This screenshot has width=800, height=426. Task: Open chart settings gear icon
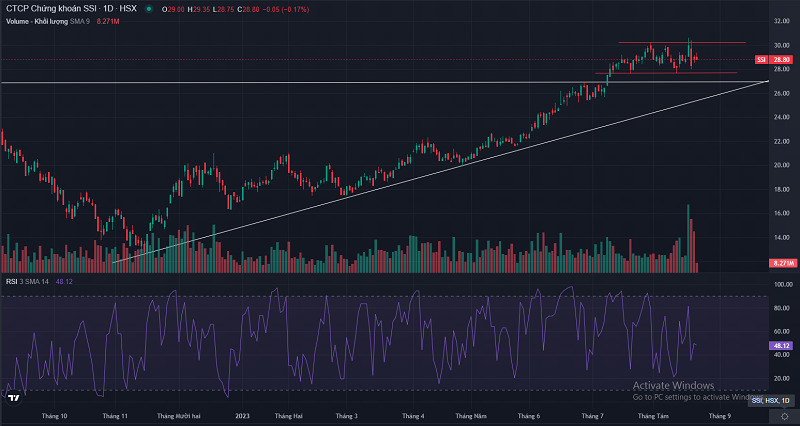[x=783, y=416]
